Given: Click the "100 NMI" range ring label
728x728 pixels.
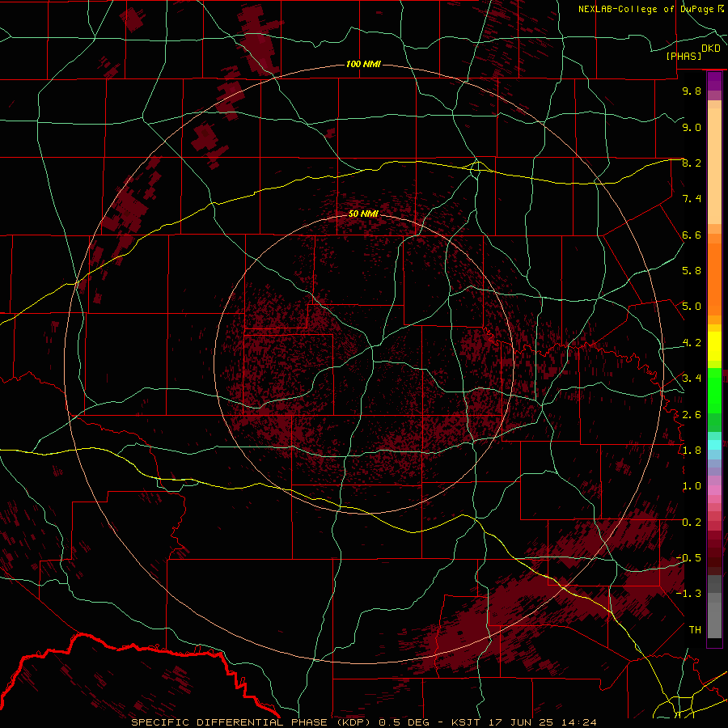Looking at the screenshot, I should [x=363, y=64].
